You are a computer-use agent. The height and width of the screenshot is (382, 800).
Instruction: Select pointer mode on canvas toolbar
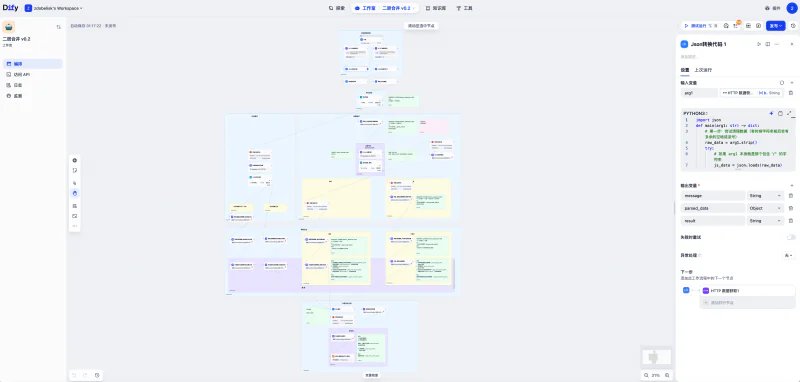click(x=74, y=183)
